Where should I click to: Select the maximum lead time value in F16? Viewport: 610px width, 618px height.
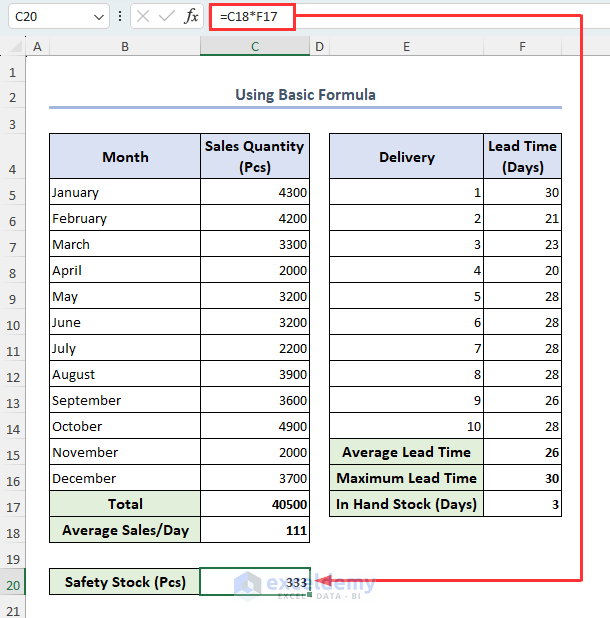tap(522, 478)
